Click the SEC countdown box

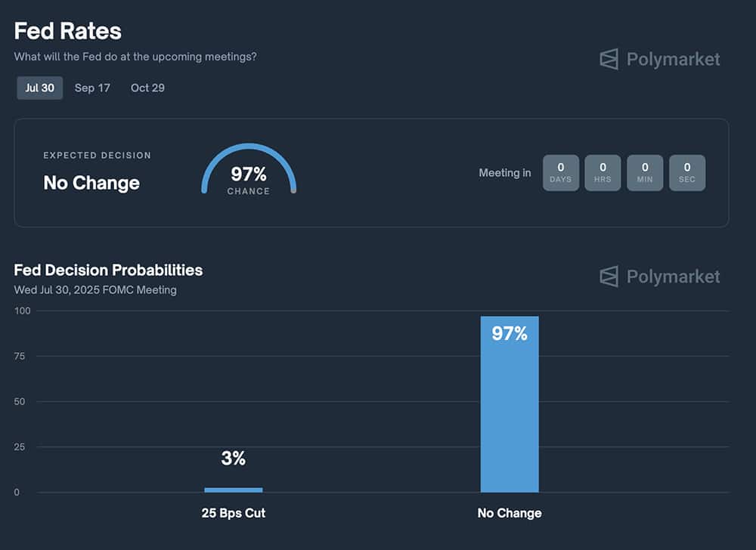(x=687, y=172)
